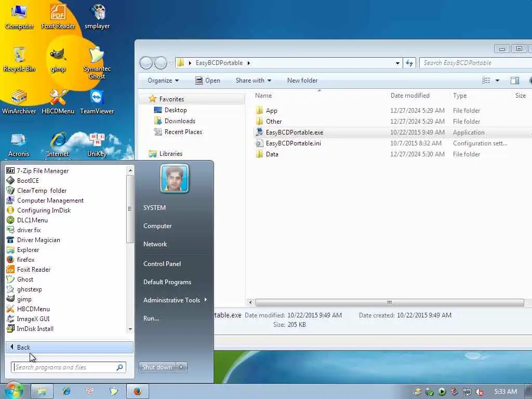Open Network from the Start menu
The width and height of the screenshot is (532, 399).
coord(155,244)
